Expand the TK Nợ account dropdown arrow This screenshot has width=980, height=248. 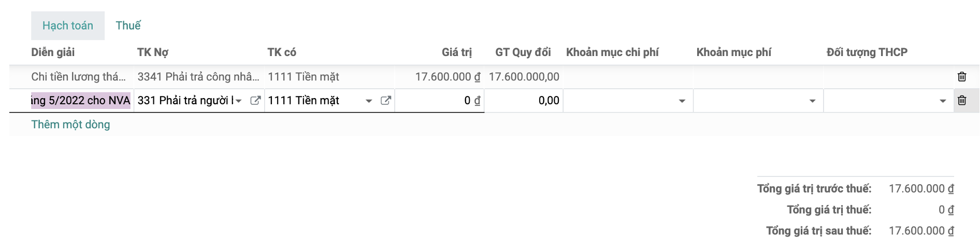[x=239, y=101]
